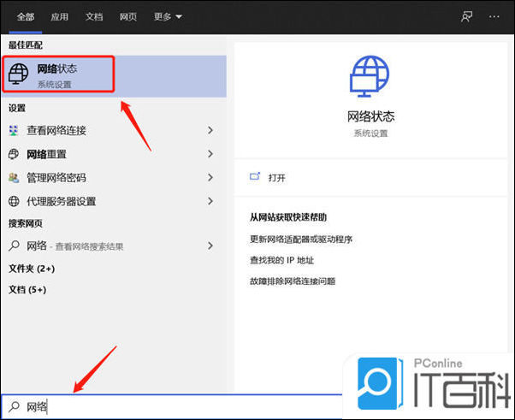The height and width of the screenshot is (420, 515).
Task: Expand the 查看网络连接 chevron
Action: 210,130
